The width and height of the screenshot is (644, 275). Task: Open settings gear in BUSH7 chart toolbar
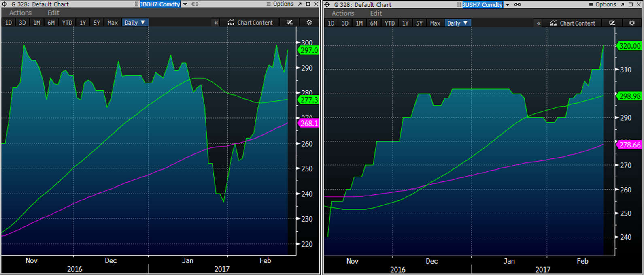click(632, 23)
